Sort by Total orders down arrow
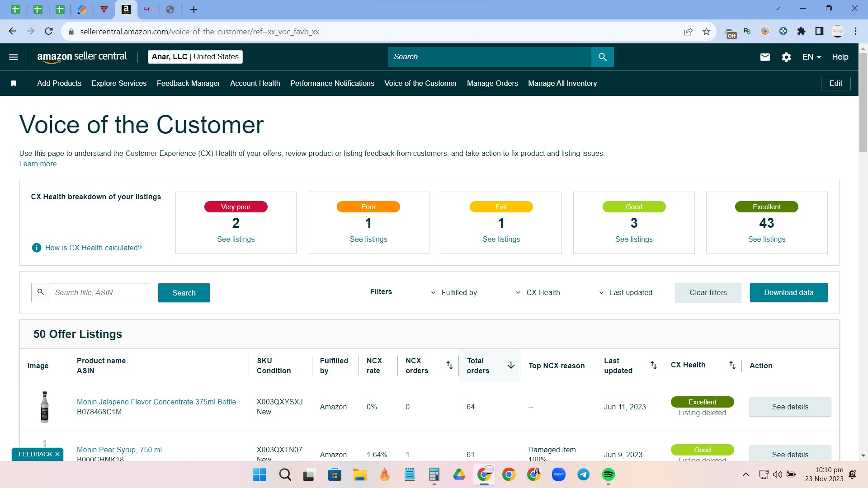Image resolution: width=868 pixels, height=488 pixels. pos(511,365)
